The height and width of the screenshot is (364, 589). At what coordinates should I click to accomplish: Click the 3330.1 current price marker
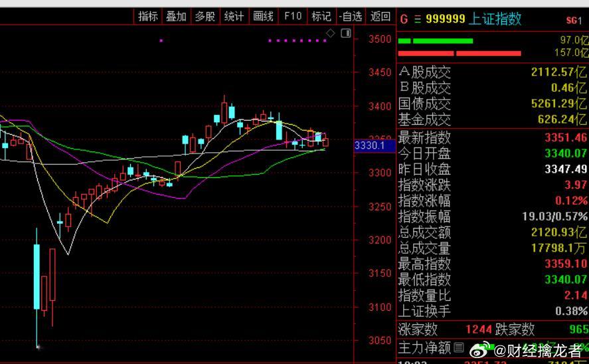point(375,145)
